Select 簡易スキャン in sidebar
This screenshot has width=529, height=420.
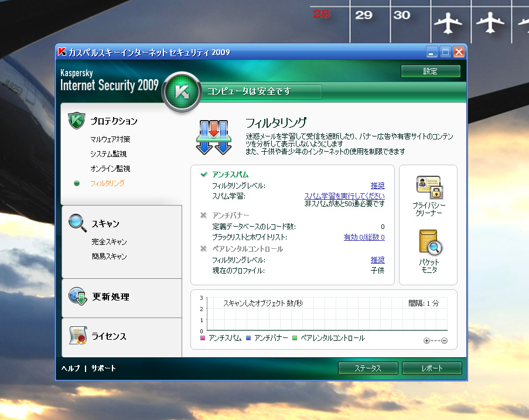point(109,257)
